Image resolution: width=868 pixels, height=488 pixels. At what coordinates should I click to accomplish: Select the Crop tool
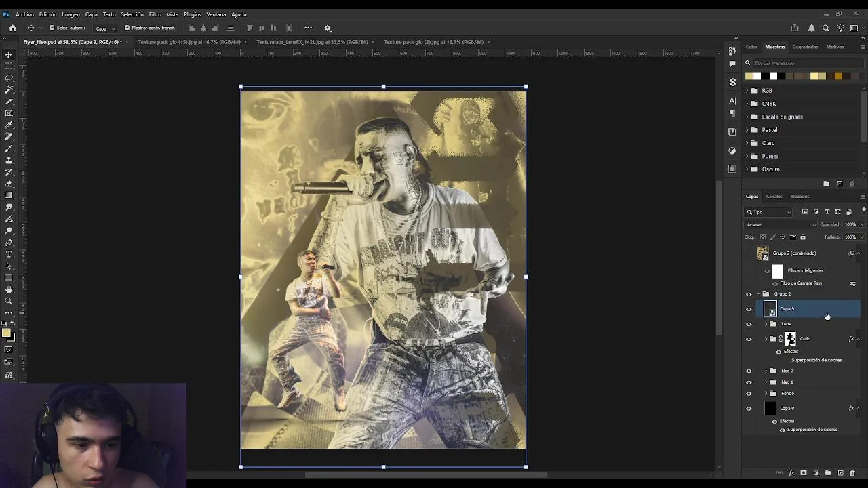click(9, 101)
